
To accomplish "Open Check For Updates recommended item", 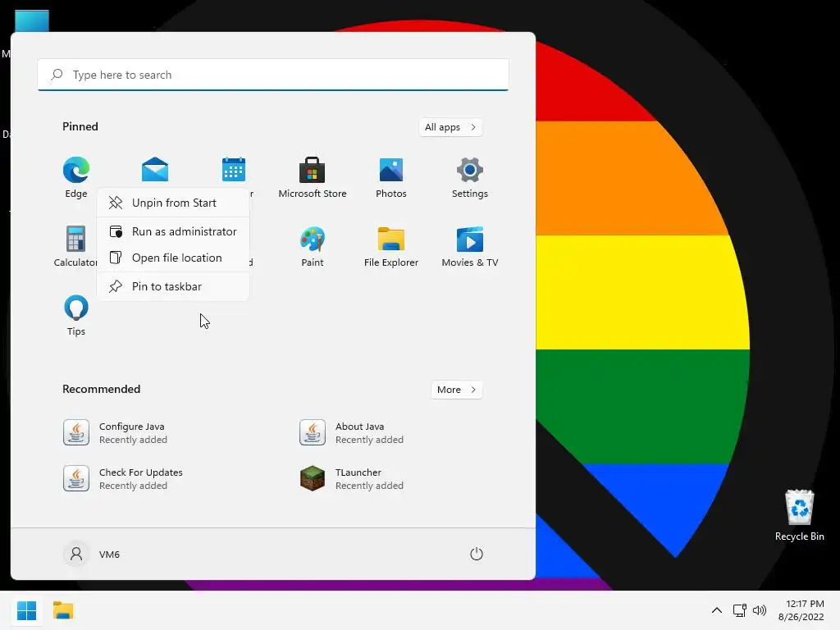I will (x=123, y=478).
